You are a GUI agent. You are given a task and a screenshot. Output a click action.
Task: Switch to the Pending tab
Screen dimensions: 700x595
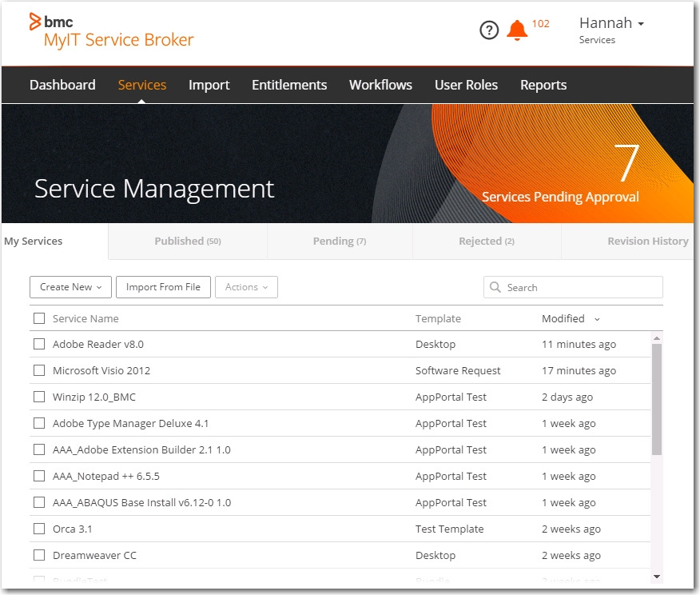coord(339,242)
